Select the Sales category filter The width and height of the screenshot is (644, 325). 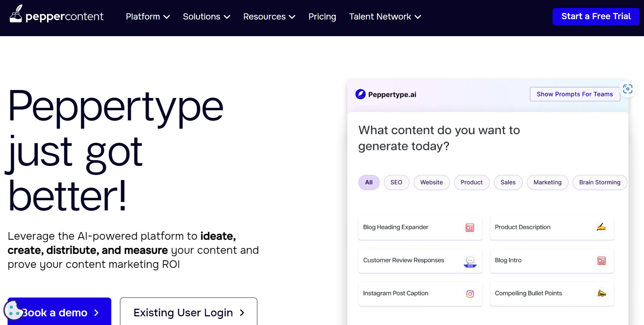[508, 182]
